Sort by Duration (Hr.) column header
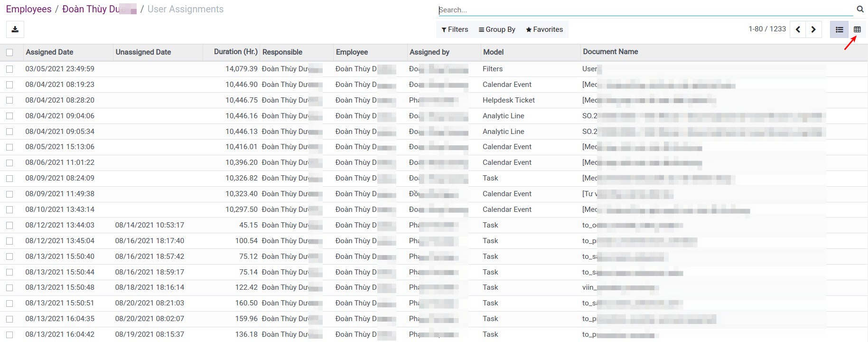Screen dimensions: 868x342 pyautogui.click(x=235, y=52)
